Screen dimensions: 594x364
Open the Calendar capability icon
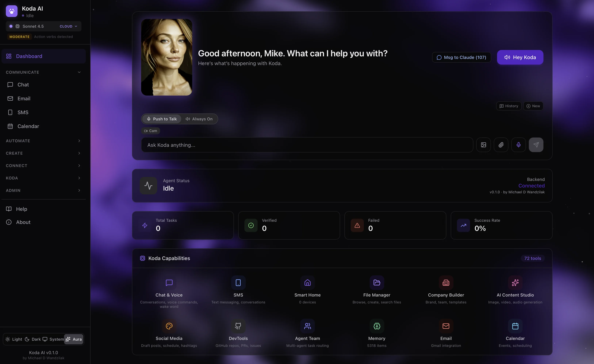[x=515, y=326]
